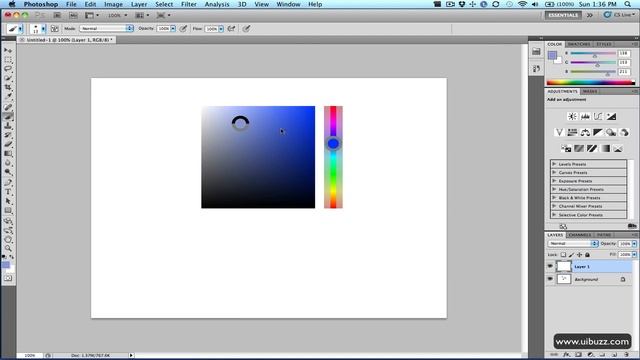640x360 pixels.
Task: Add a Photo Filter adjustment
Action: pos(611,132)
